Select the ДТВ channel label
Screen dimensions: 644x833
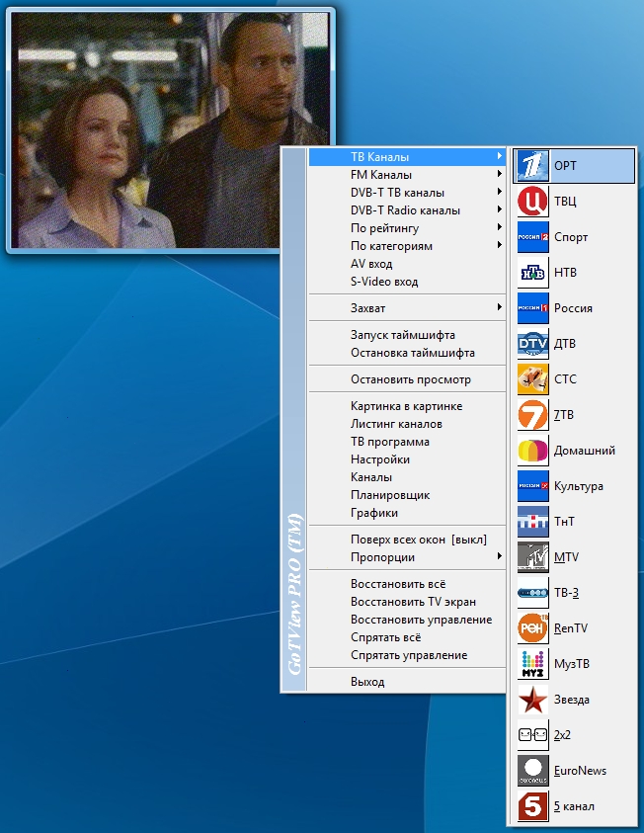[565, 344]
